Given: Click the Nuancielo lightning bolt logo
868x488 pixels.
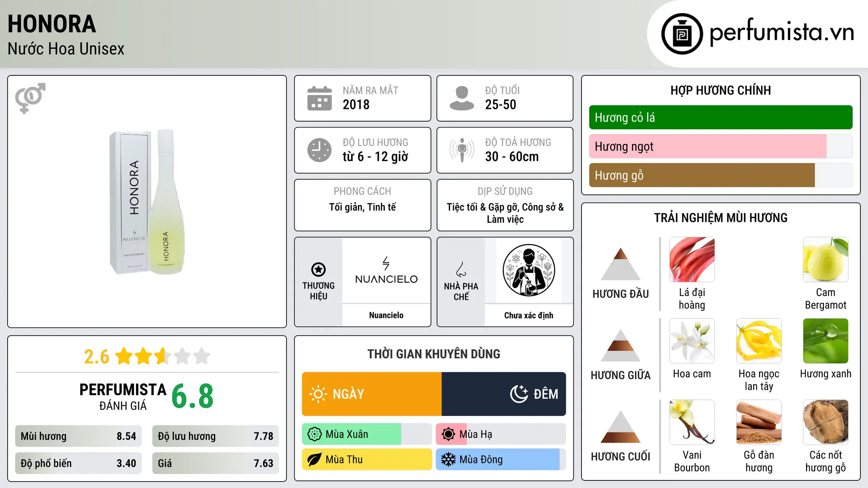Looking at the screenshot, I should [x=386, y=263].
